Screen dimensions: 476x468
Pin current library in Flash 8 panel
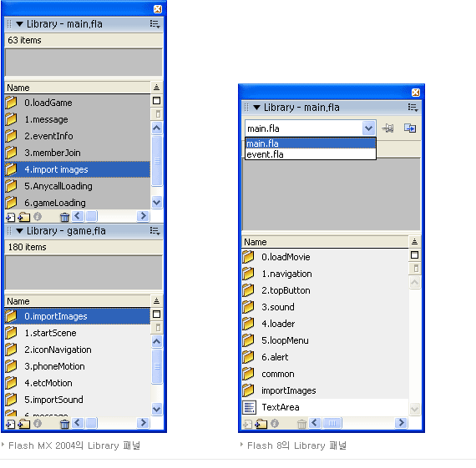tap(388, 128)
